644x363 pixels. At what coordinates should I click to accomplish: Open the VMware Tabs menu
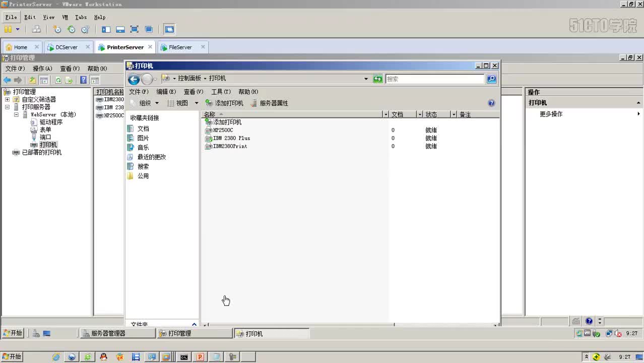81,17
